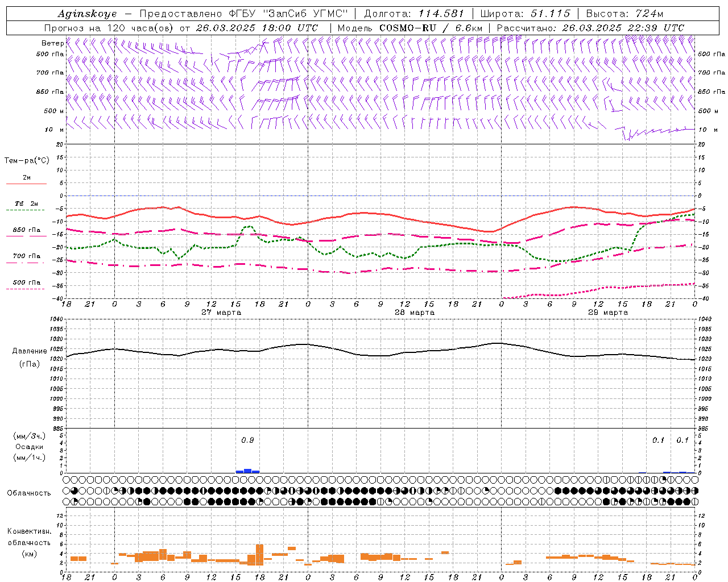The image size is (728, 582).
Task: Click the blue precipitation bars on 27 марта
Action: (x=248, y=471)
